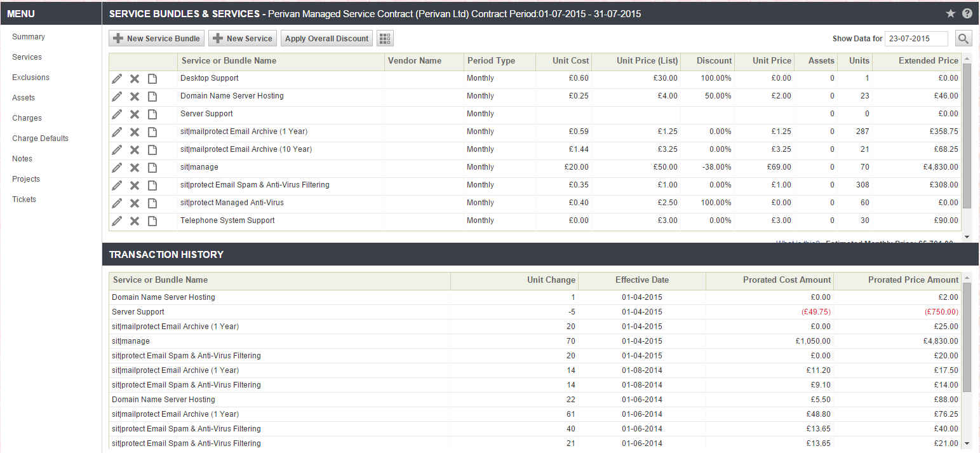Edit sit|mailprotect Email Archive (10 Year) service
The height and width of the screenshot is (453, 980).
coord(117,150)
